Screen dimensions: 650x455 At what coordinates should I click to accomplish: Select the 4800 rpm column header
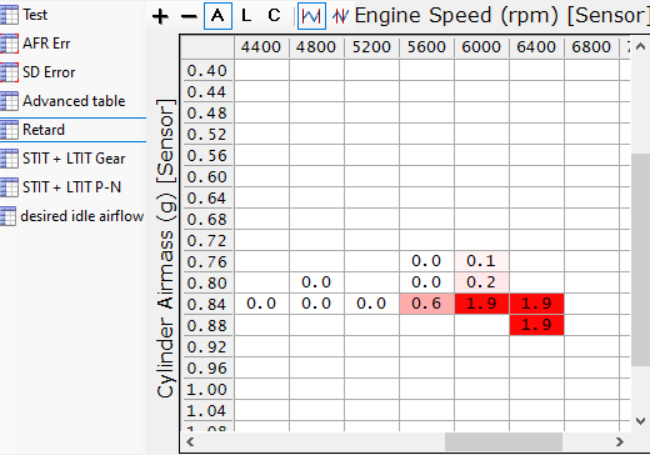[316, 47]
